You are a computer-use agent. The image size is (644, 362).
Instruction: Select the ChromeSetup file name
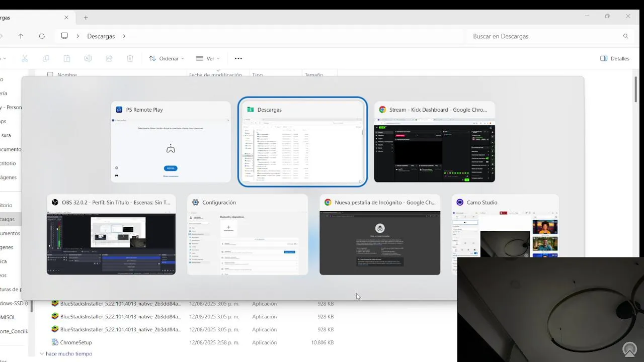[76, 342]
